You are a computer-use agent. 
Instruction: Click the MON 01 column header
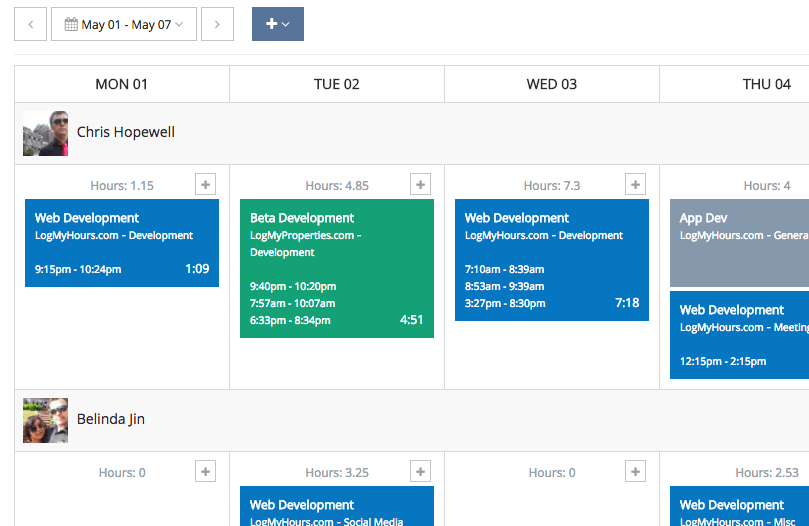(x=122, y=84)
